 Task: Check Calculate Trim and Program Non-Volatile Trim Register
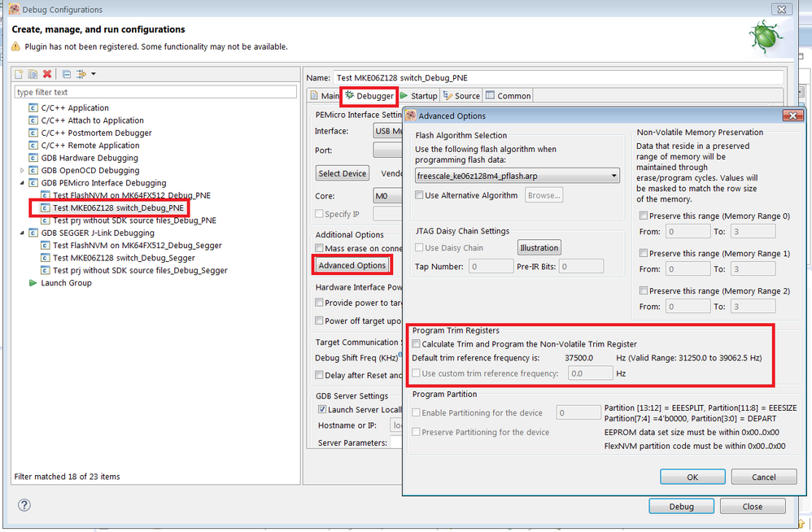[416, 343]
